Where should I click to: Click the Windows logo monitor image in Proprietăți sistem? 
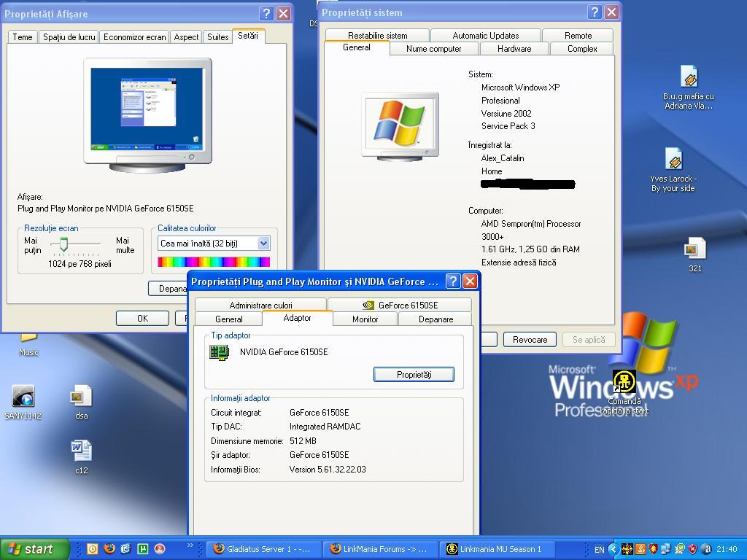[400, 126]
